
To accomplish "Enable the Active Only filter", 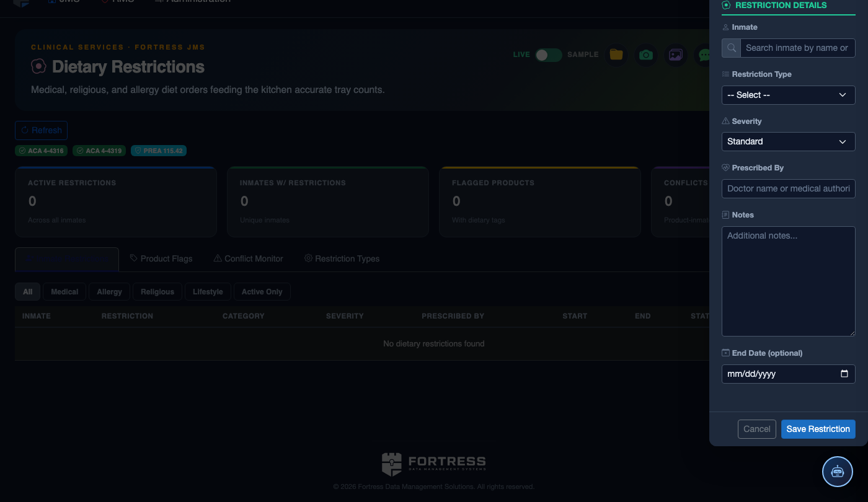I will (262, 292).
